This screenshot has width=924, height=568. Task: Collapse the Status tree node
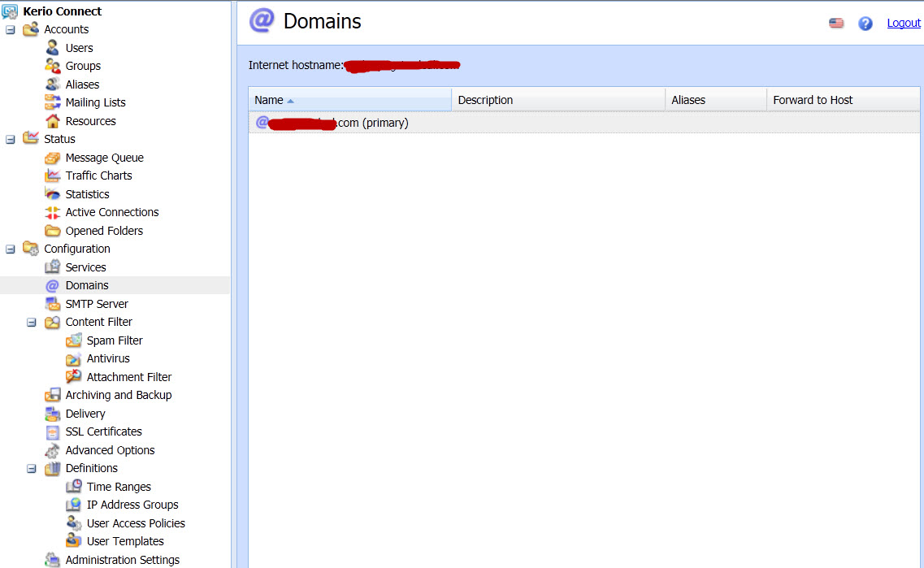pos(10,139)
